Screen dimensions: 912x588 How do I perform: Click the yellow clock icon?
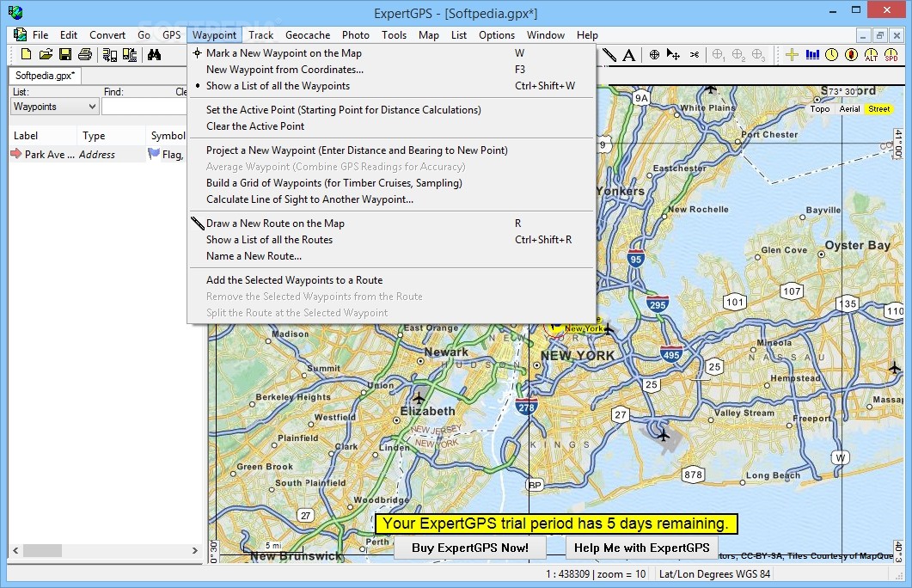pyautogui.click(x=832, y=55)
